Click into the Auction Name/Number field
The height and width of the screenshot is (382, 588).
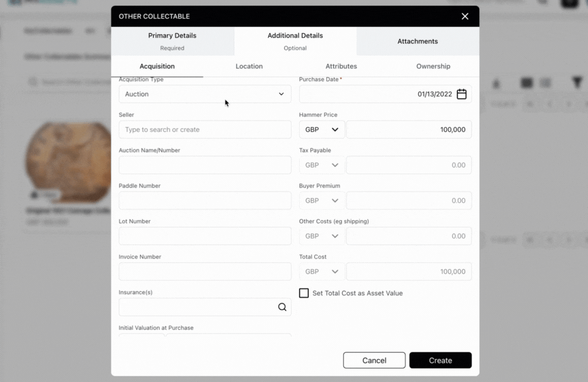pos(205,165)
